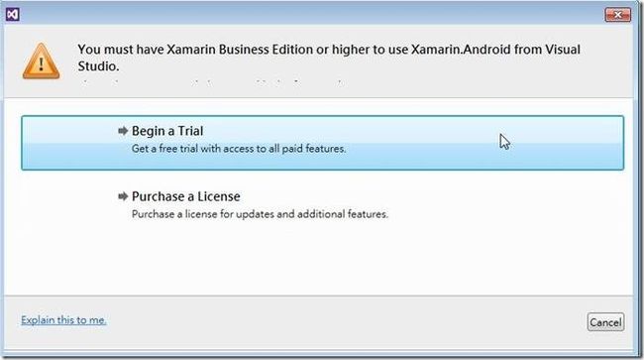
Task: Choose the Purchase a License option
Action: (x=322, y=204)
